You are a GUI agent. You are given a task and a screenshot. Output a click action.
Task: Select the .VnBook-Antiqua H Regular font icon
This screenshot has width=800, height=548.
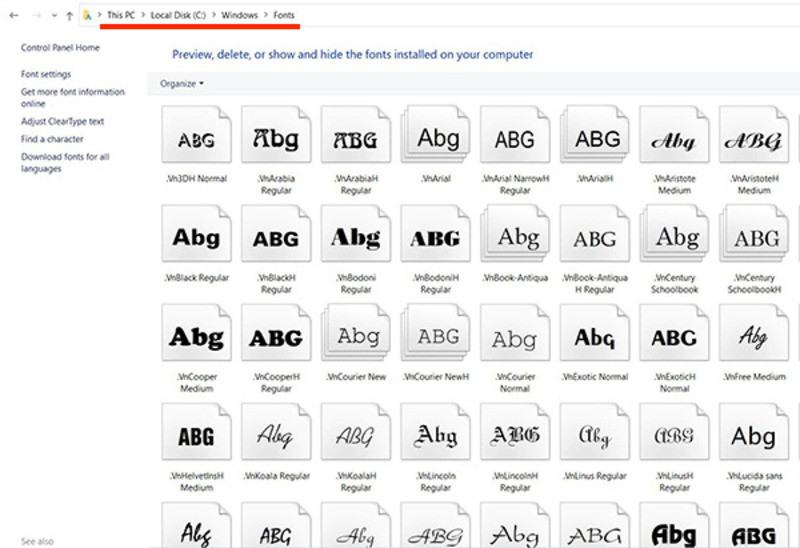594,233
